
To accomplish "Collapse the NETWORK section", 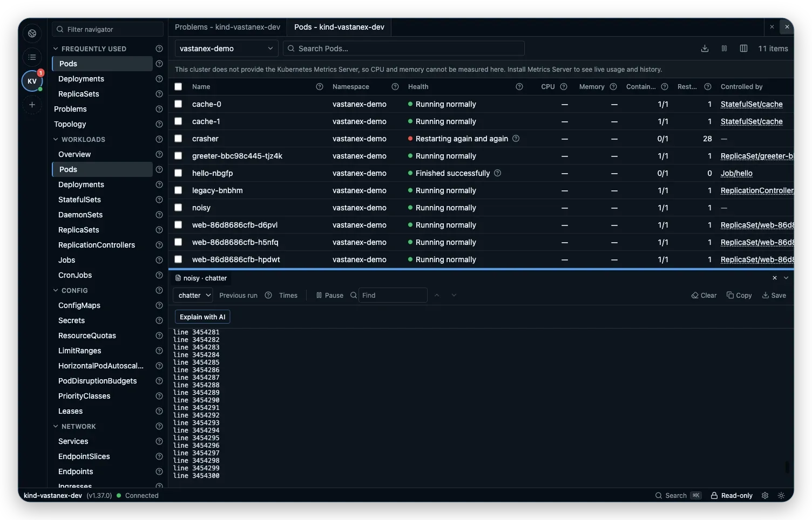I will coord(56,426).
